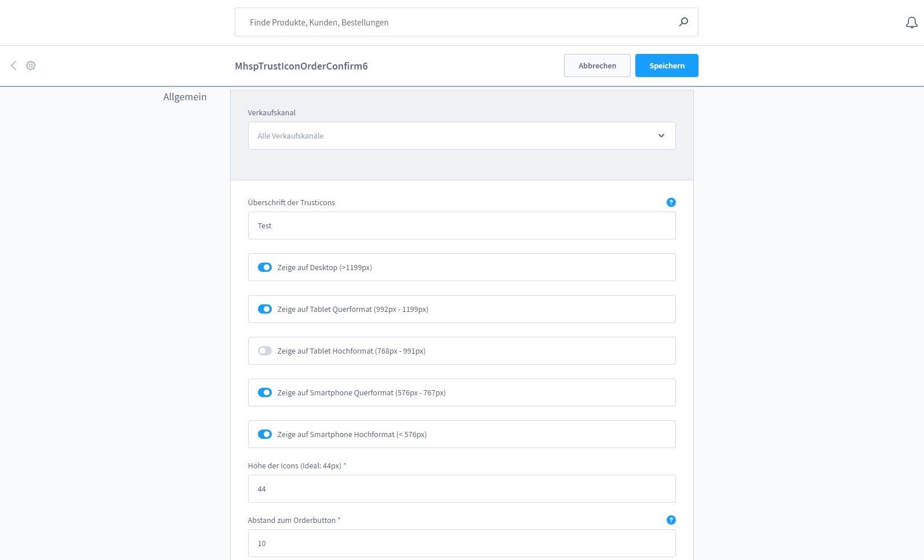
Task: Save changes with Speichern
Action: 666,66
